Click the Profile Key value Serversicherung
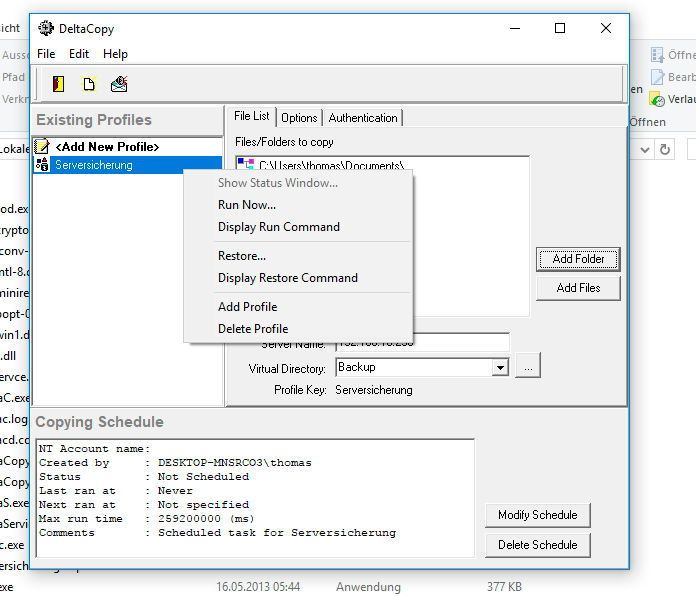The width and height of the screenshot is (696, 596). 374,390
